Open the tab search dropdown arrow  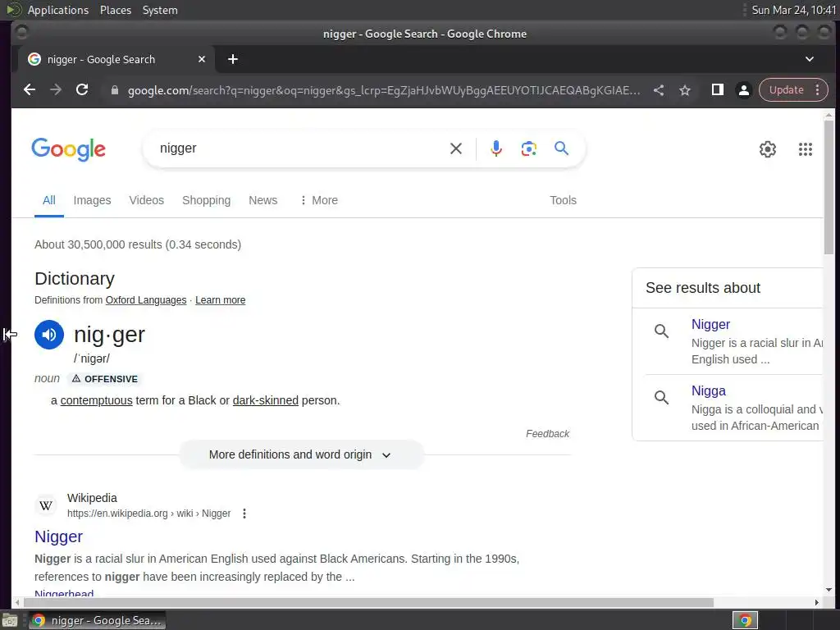tap(810, 59)
